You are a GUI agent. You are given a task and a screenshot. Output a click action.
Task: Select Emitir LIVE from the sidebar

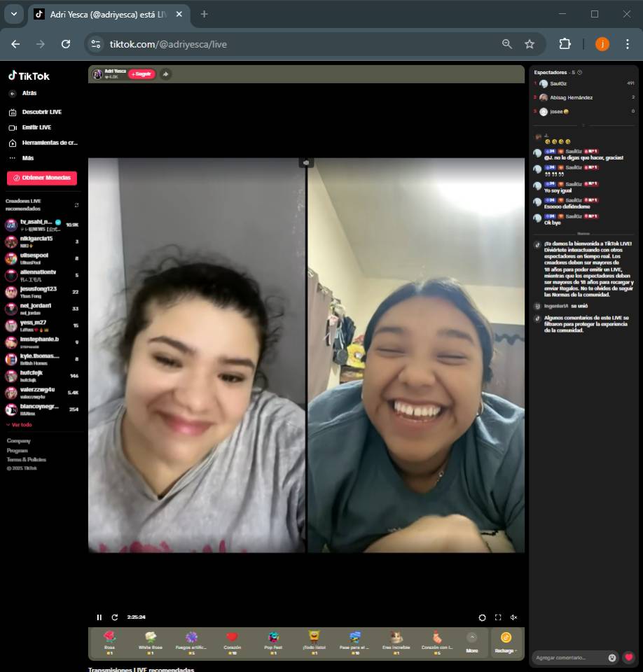tap(36, 127)
